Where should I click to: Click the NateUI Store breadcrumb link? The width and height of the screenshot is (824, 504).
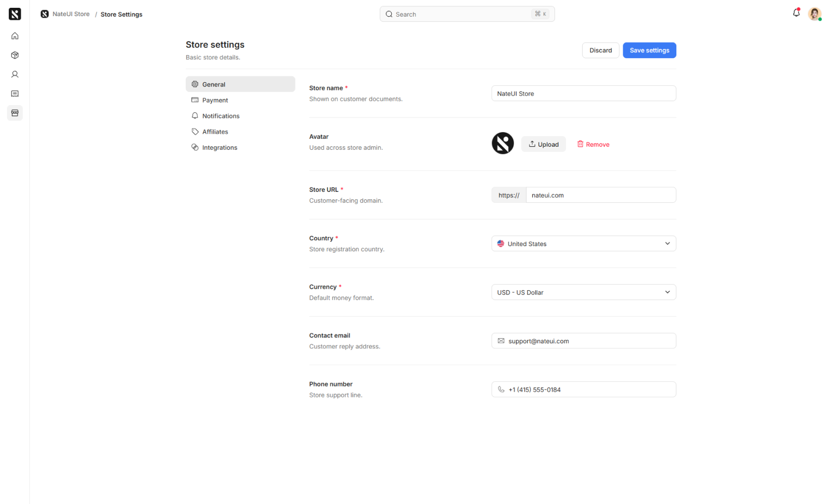tap(71, 14)
